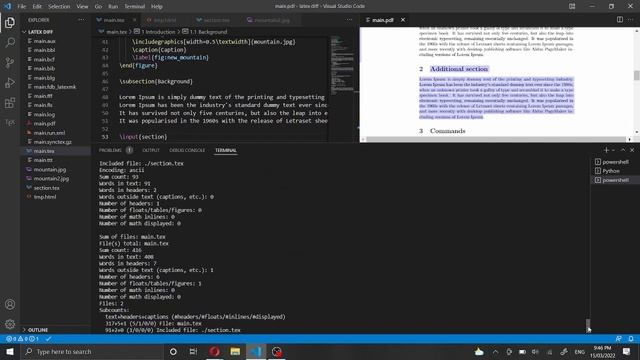This screenshot has height=360, width=640.
Task: Open the Run and Debug view
Action: 10,82
